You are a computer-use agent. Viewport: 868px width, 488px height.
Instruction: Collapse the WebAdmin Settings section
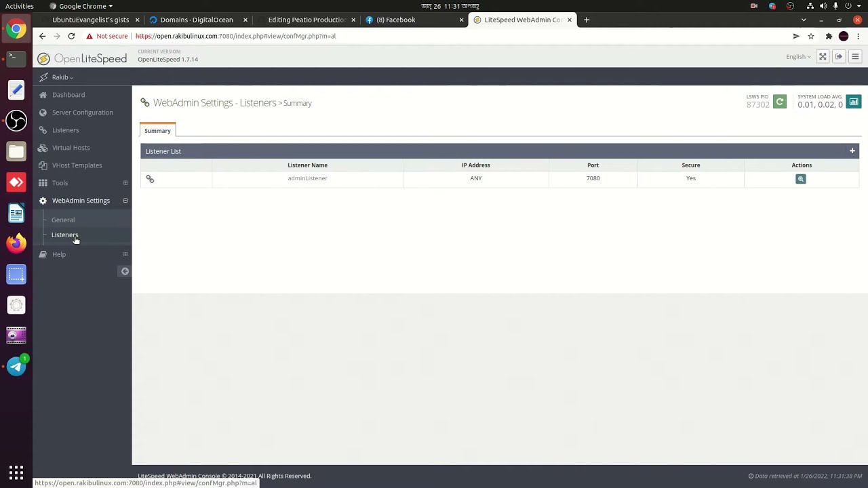pyautogui.click(x=125, y=201)
